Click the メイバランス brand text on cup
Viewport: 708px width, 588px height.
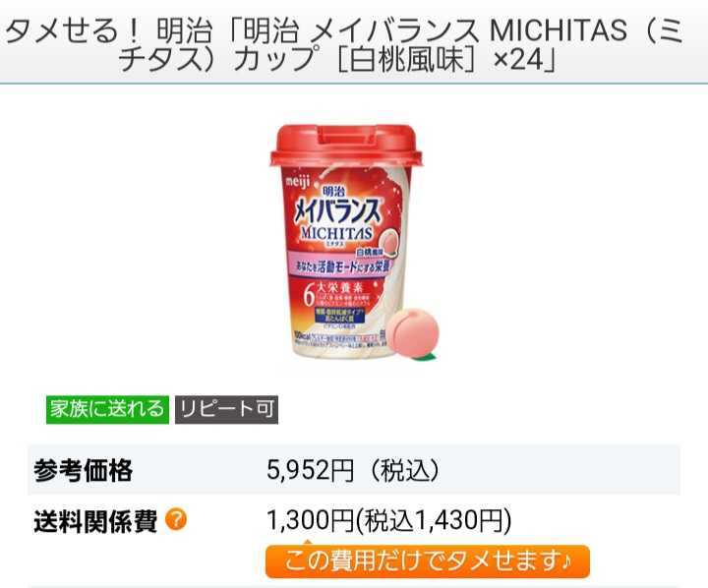pyautogui.click(x=337, y=210)
